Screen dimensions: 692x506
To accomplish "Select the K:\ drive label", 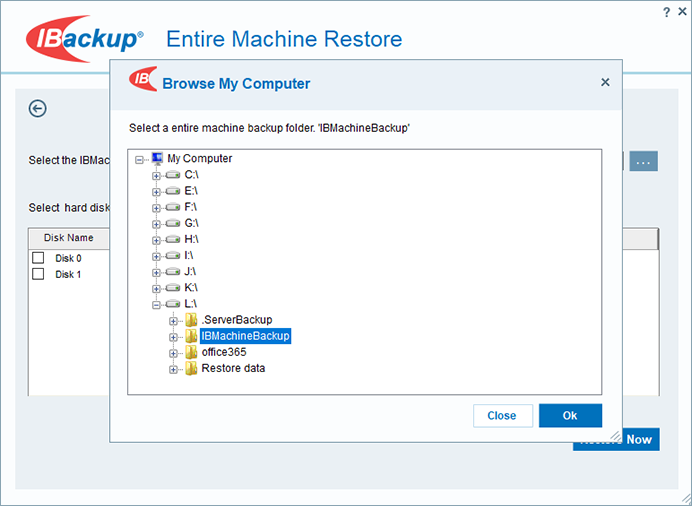I will tap(191, 287).
